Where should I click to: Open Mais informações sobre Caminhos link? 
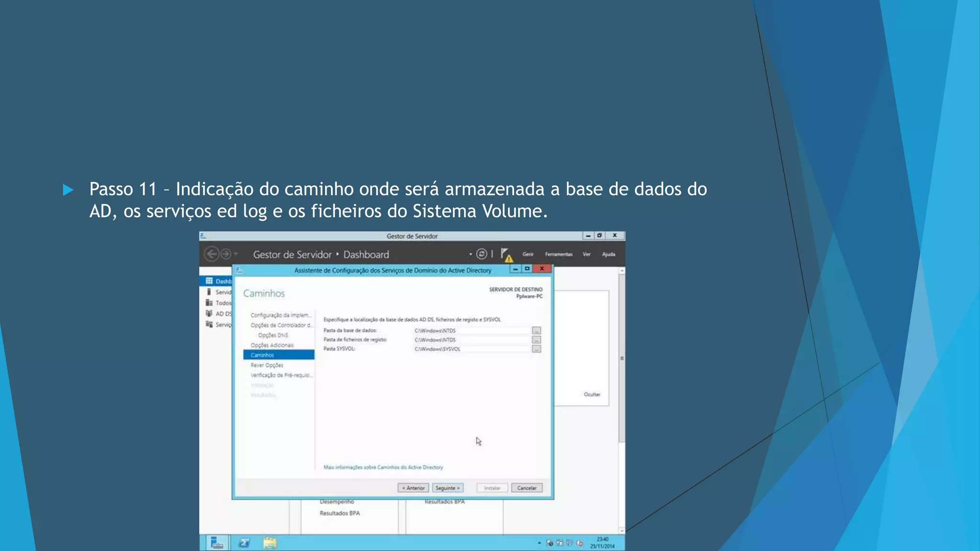(x=383, y=467)
